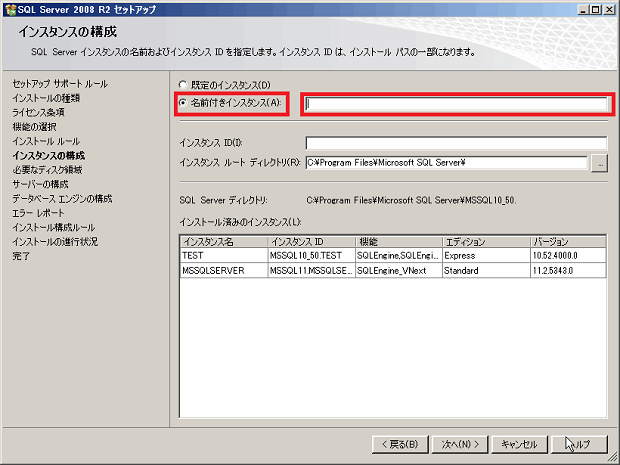Click the データベース エンジンの構成 step

click(62, 198)
